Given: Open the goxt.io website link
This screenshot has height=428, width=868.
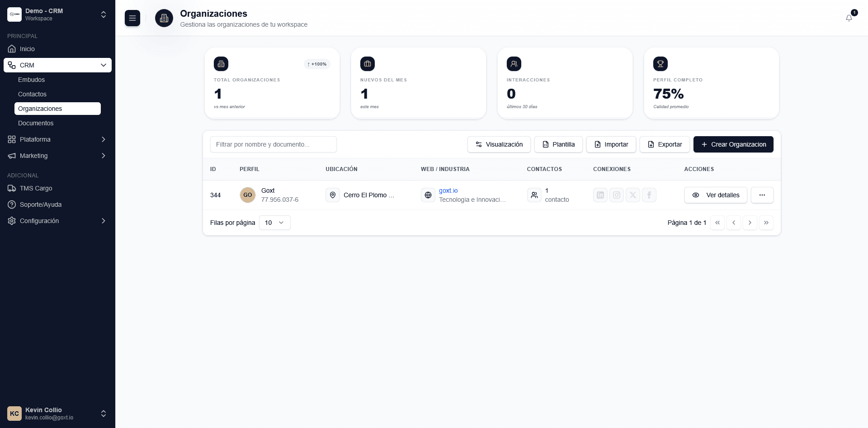Looking at the screenshot, I should 448,190.
